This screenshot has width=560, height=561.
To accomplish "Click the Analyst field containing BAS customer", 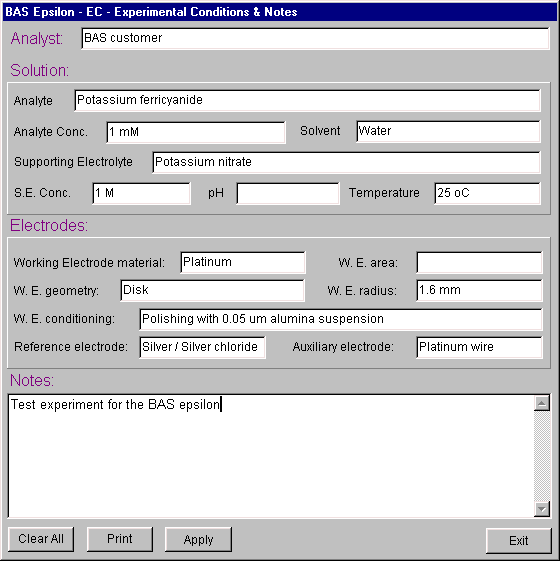I will coord(315,38).
